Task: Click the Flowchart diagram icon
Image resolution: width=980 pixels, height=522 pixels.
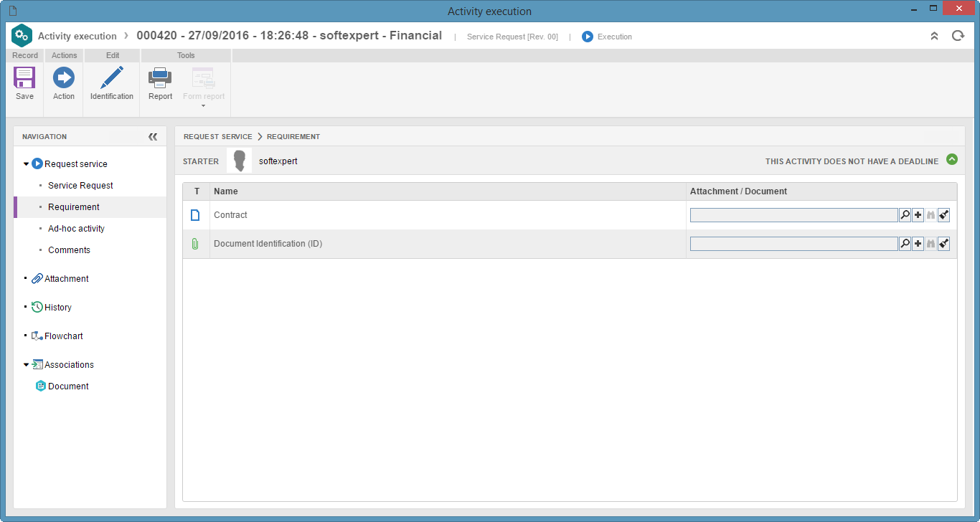Action: coord(37,336)
